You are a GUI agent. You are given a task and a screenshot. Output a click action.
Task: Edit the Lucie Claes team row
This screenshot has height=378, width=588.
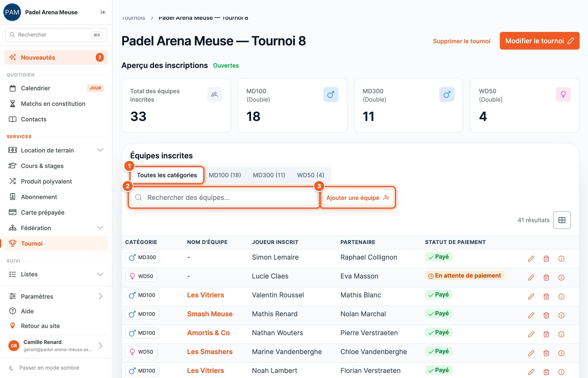(x=531, y=278)
